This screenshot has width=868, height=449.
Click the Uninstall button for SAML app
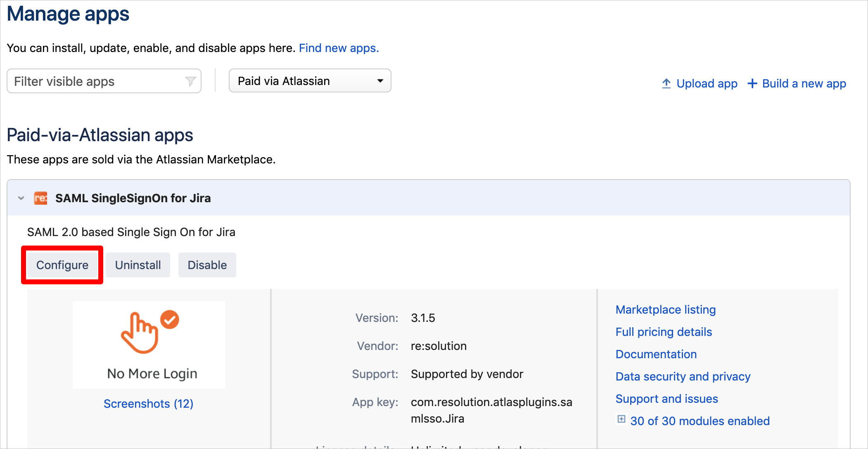coord(139,265)
